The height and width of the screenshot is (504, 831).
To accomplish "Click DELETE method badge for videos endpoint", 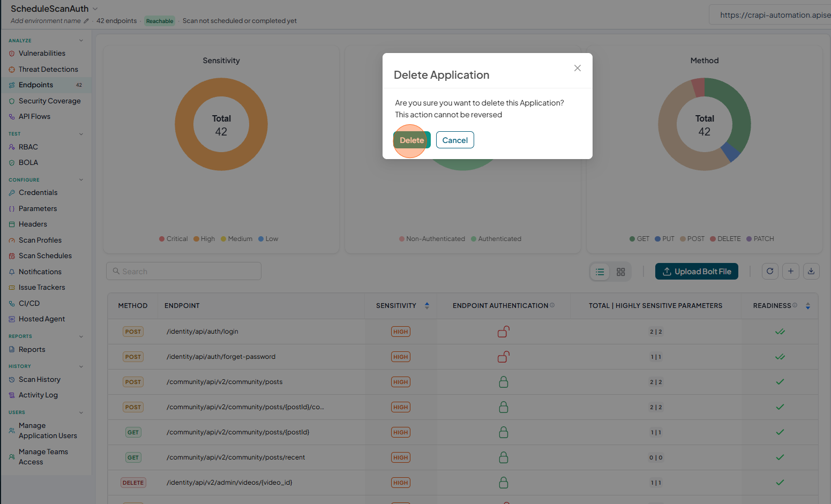I will (x=133, y=483).
